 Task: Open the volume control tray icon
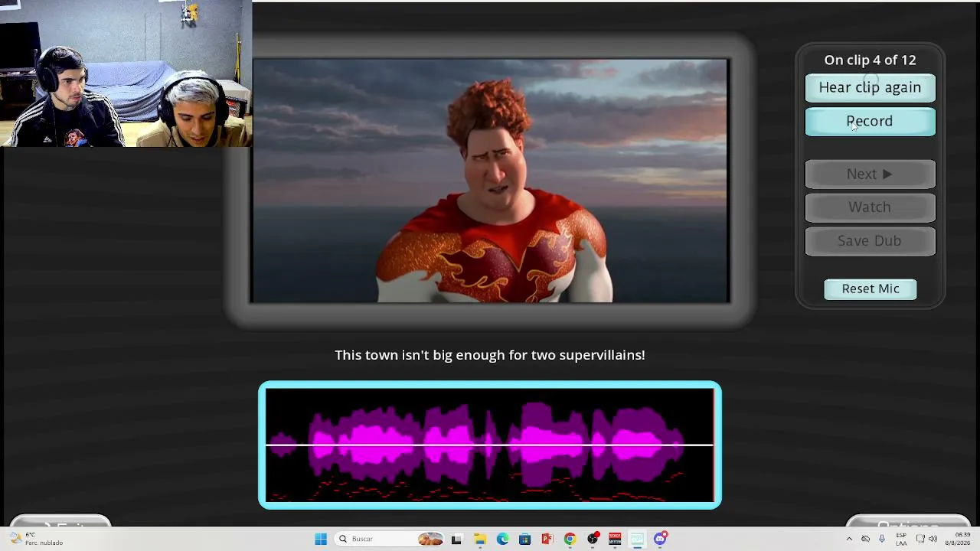933,539
